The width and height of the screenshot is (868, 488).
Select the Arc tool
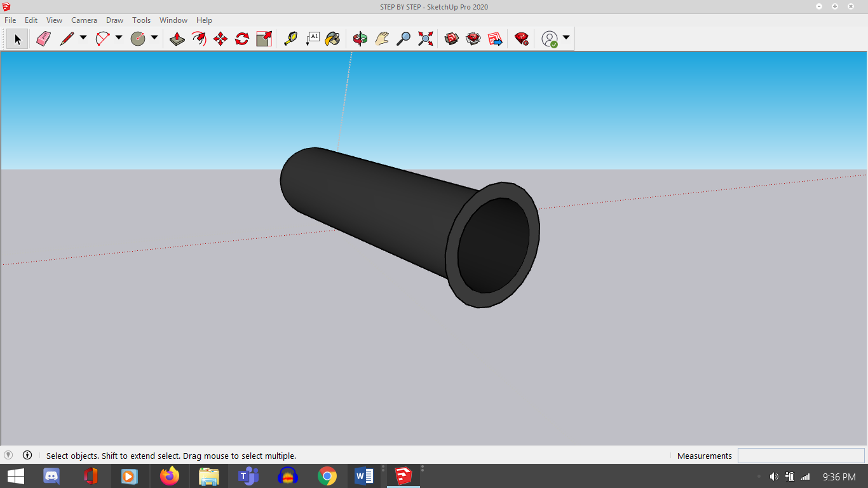pos(102,39)
